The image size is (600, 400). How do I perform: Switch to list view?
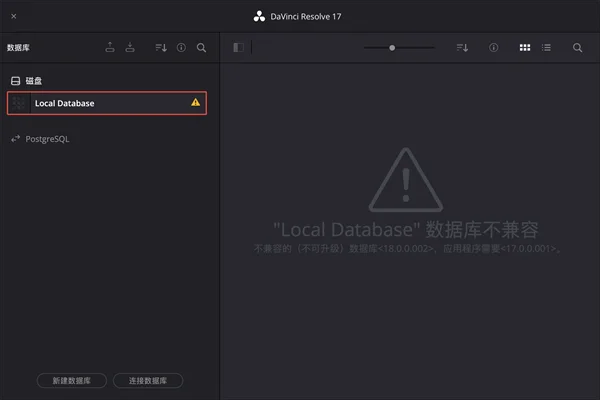point(546,47)
